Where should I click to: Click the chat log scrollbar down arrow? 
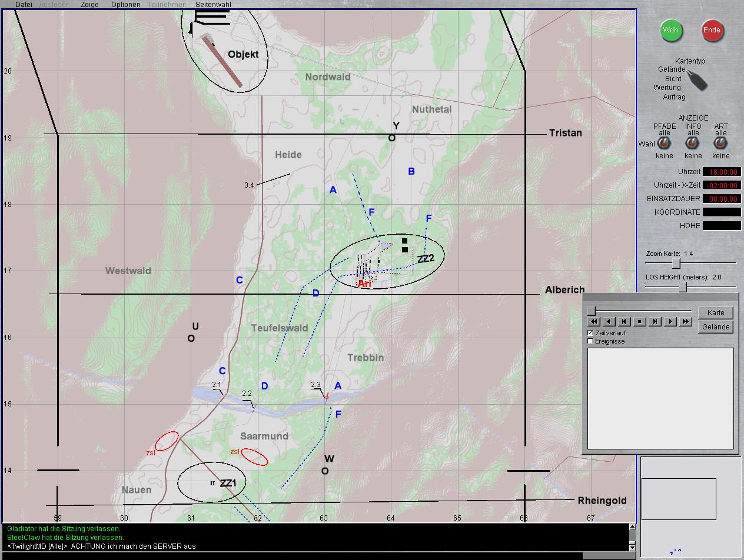pos(633,547)
